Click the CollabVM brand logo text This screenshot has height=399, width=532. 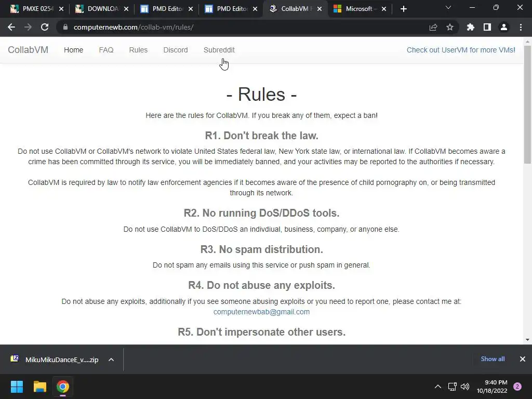tap(28, 50)
